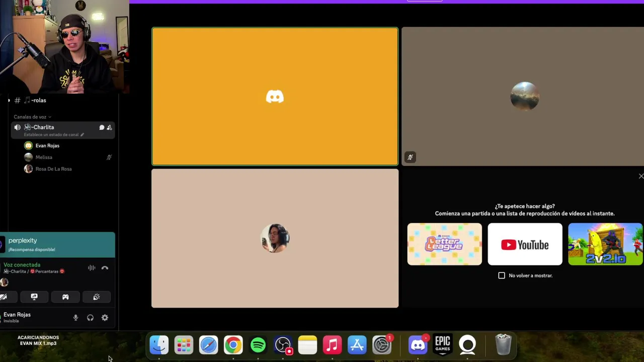Viewport: 644px width, 362px height.
Task: Open noise suppression waveform icon
Action: tap(92, 268)
